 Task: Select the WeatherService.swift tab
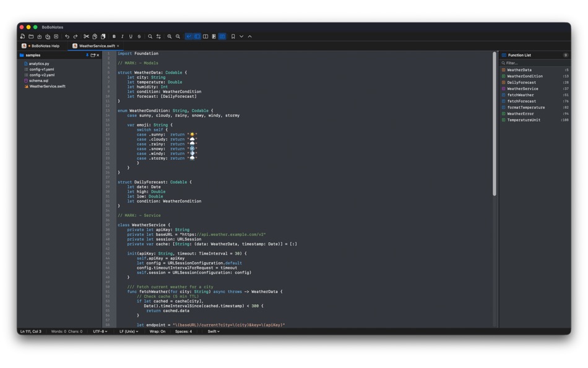(96, 45)
